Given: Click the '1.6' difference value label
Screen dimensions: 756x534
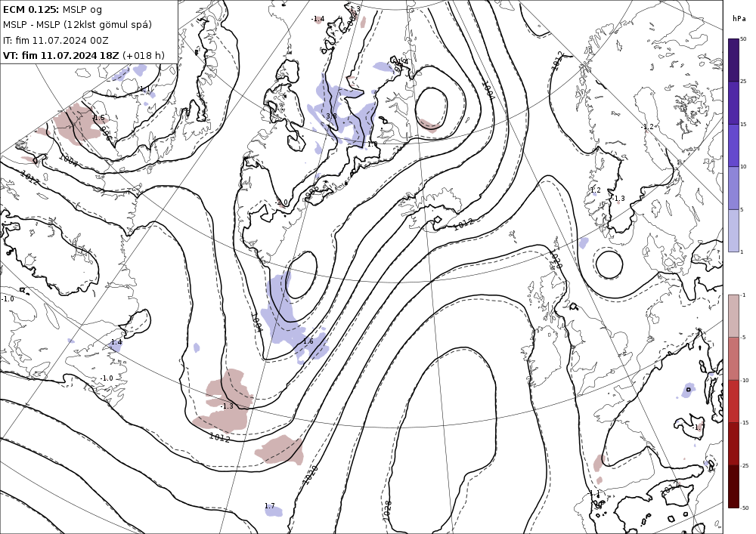Looking at the screenshot, I should 308,341.
